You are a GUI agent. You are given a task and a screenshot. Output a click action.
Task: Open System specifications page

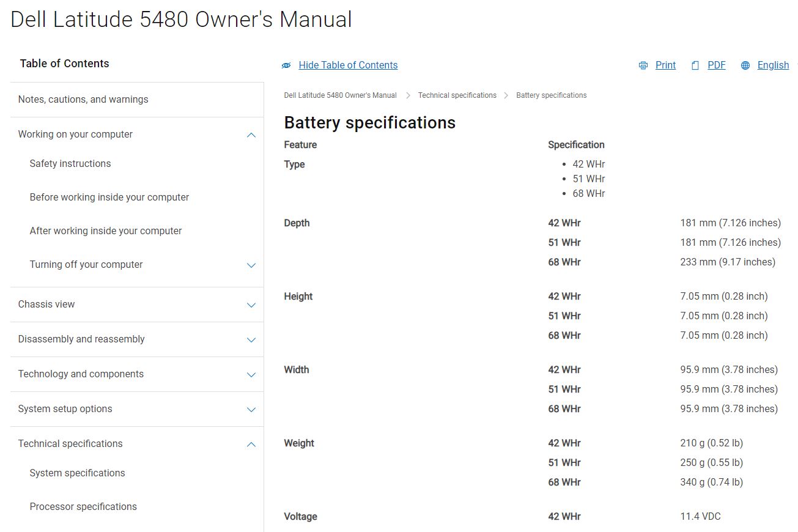click(77, 473)
